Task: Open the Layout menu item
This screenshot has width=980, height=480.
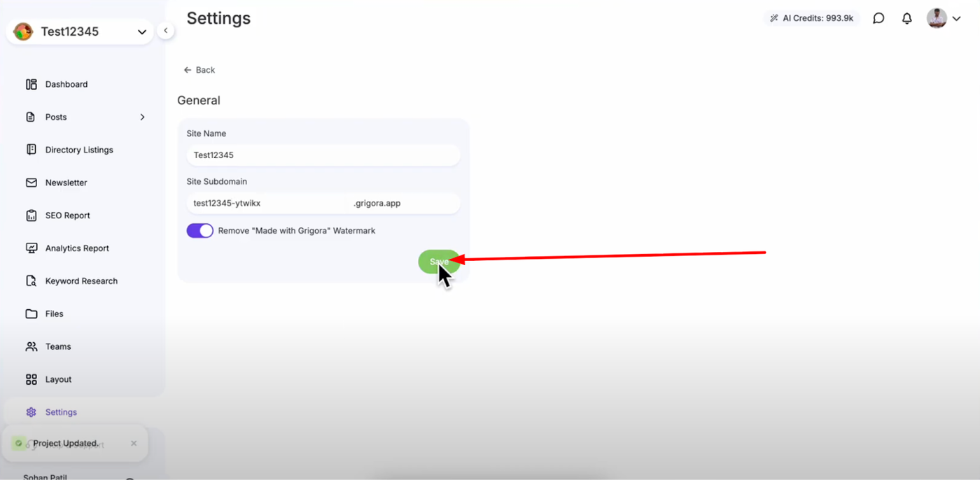Action: pyautogui.click(x=58, y=379)
